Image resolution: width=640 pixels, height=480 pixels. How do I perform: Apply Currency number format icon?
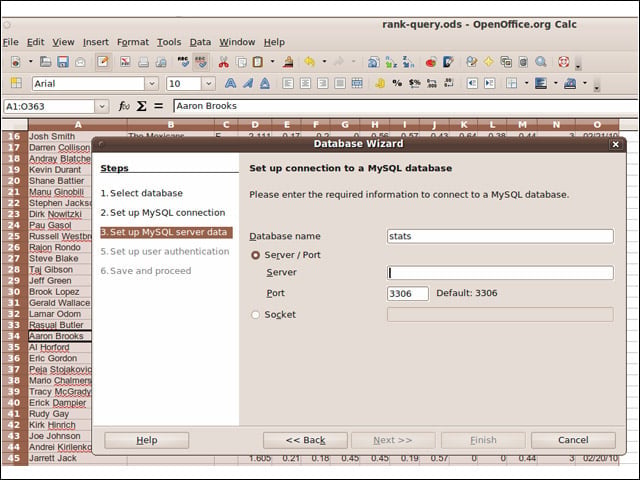[x=380, y=83]
